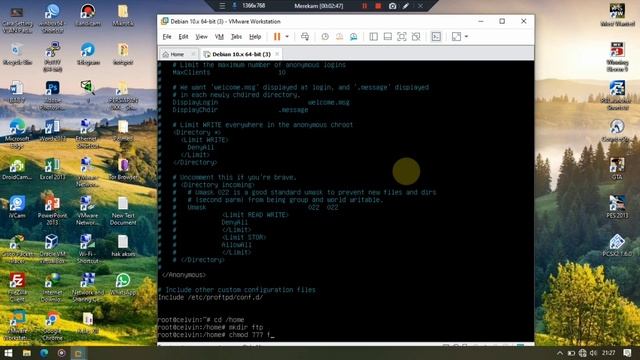The height and width of the screenshot is (360, 640).
Task: Close the recorder bar
Action: click(x=420, y=6)
